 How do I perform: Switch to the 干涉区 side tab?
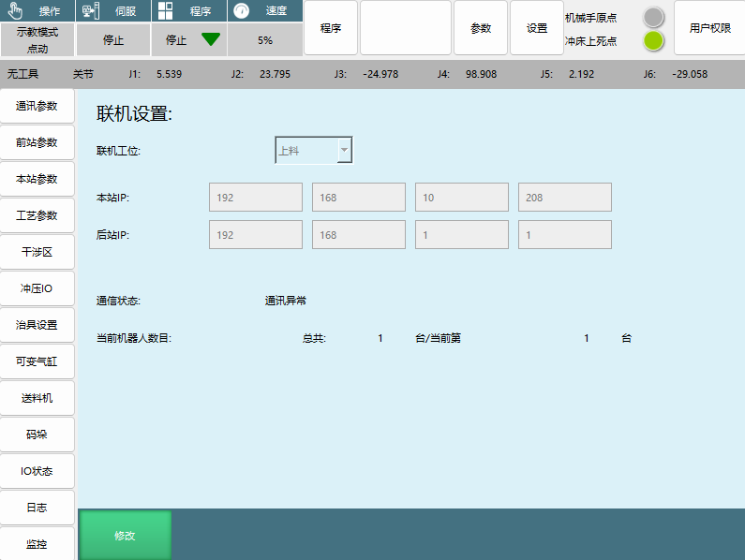coord(37,252)
